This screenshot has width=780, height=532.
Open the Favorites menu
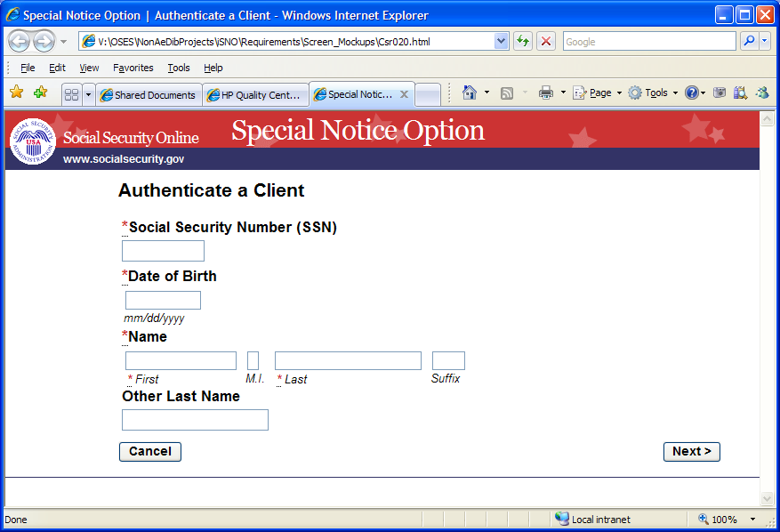point(133,68)
